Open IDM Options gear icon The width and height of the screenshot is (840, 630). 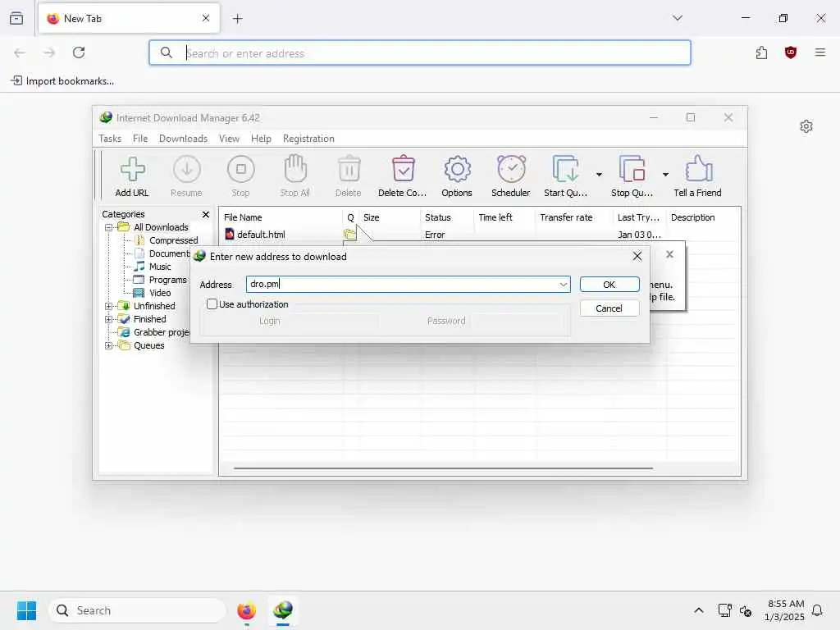pos(457,169)
